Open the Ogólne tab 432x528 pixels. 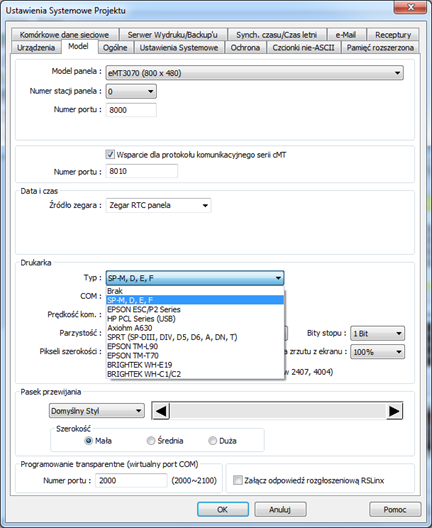click(x=115, y=47)
